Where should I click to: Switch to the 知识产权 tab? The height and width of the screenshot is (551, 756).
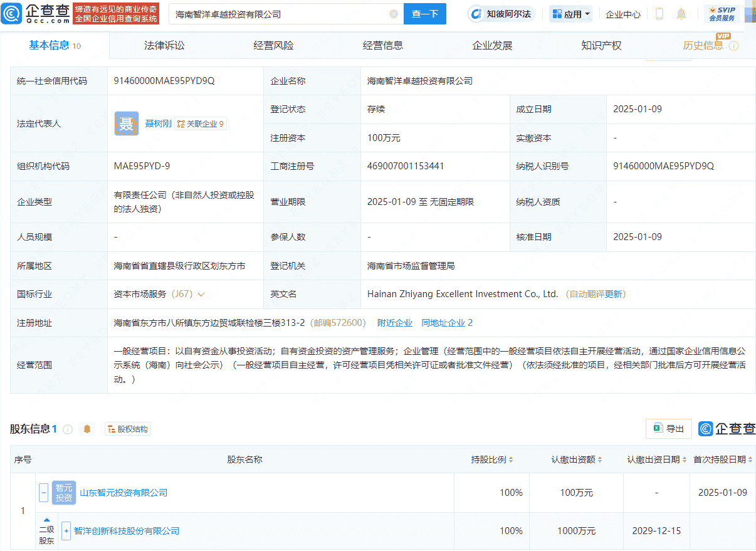601,45
